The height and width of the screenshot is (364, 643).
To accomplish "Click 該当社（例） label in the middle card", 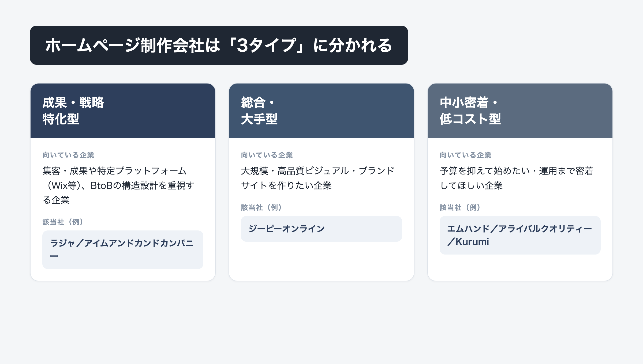I will [261, 207].
